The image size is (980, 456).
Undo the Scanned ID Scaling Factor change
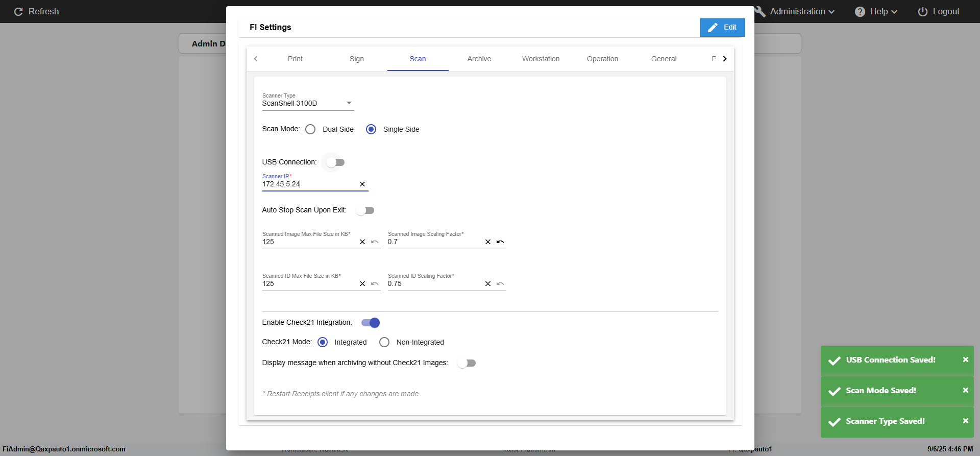click(x=500, y=284)
